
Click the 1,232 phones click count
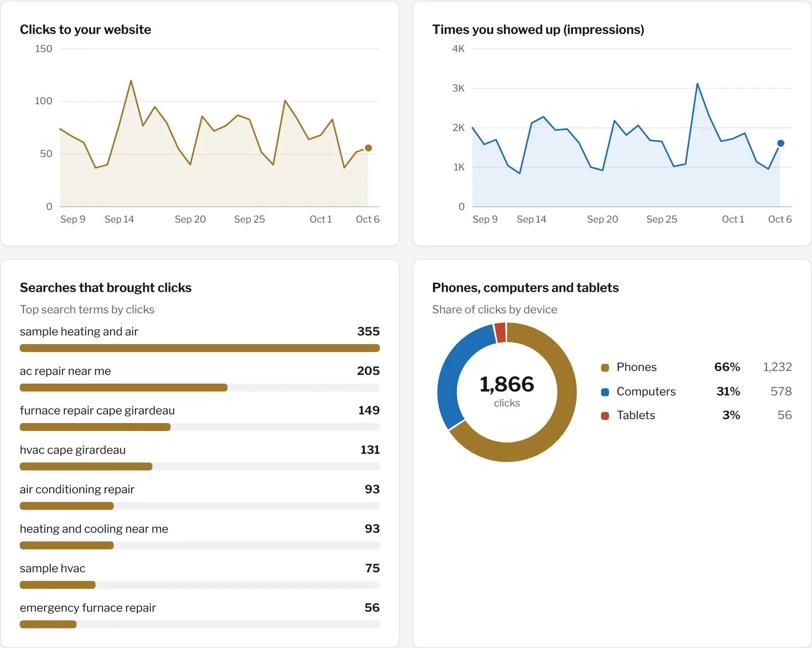pyautogui.click(x=777, y=367)
